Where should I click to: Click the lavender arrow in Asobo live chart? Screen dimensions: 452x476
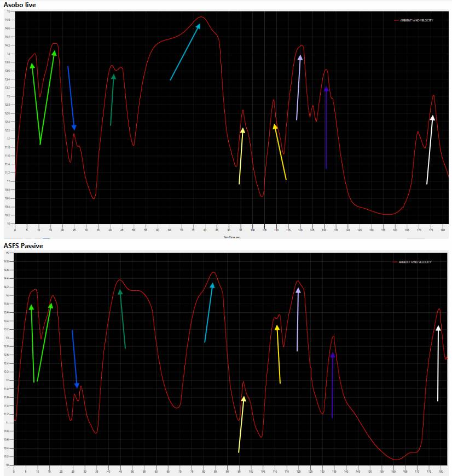(298, 87)
